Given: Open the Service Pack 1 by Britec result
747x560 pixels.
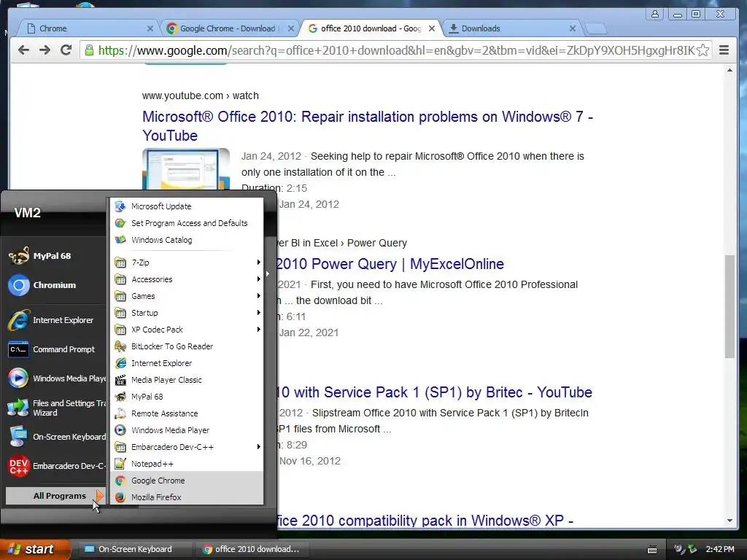Looking at the screenshot, I should (x=435, y=392).
